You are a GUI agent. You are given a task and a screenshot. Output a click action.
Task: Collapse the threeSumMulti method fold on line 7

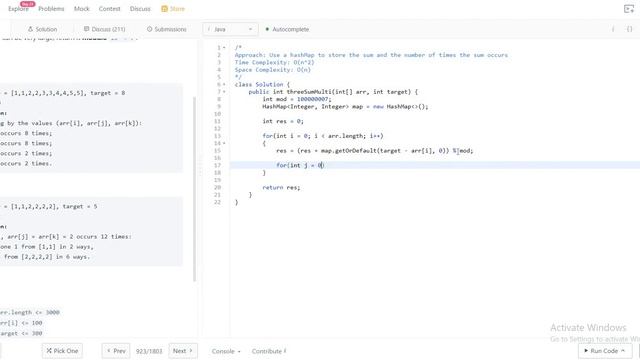(x=224, y=92)
